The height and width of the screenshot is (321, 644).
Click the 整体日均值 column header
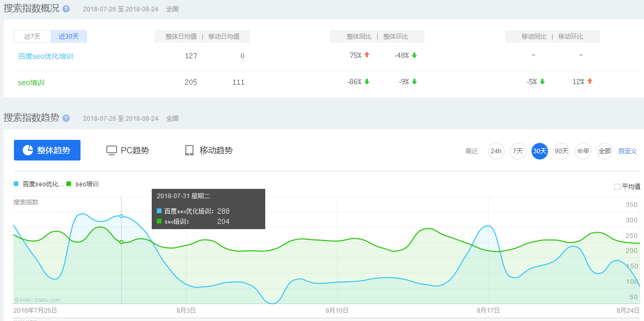(x=181, y=37)
